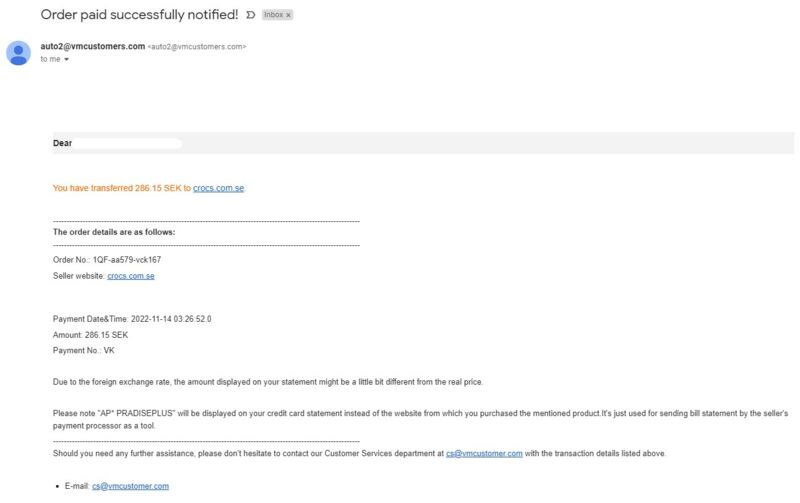Open cs@vmcustomer.com link in assistance sentence
800x503 pixels.
coord(484,453)
